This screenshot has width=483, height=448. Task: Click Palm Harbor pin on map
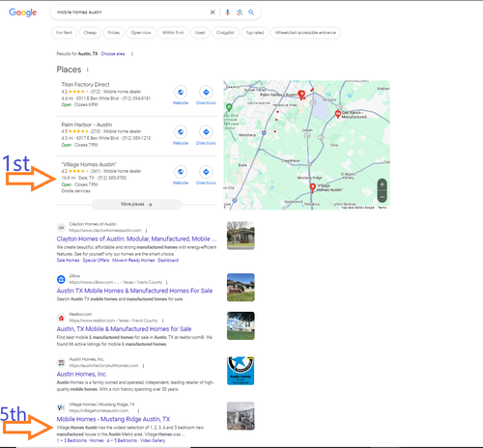coord(301,95)
